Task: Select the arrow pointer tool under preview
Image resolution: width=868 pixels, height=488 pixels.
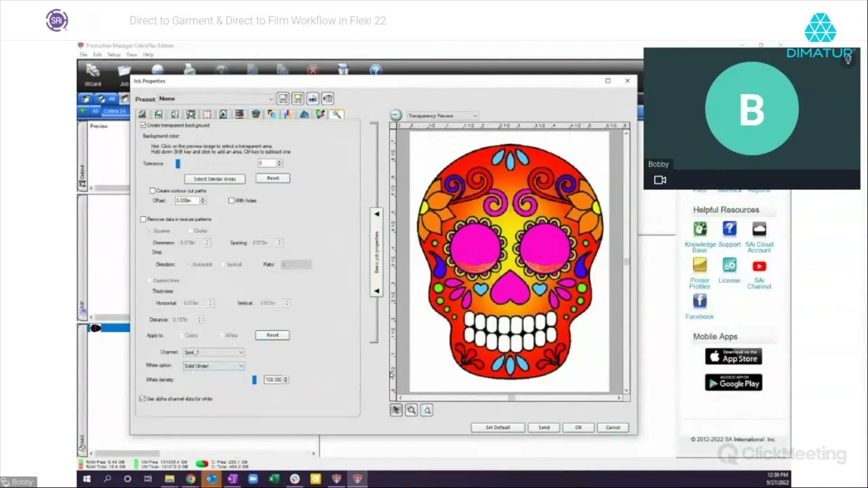Action: tap(396, 410)
